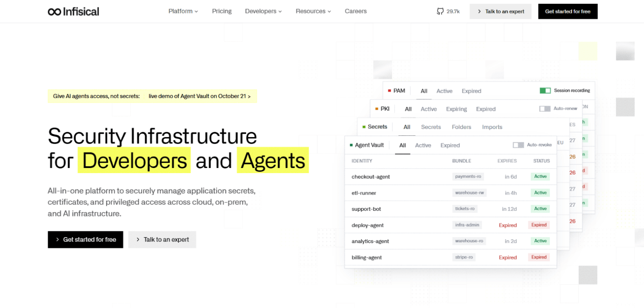Click the deploy-agent identity row

click(450, 225)
